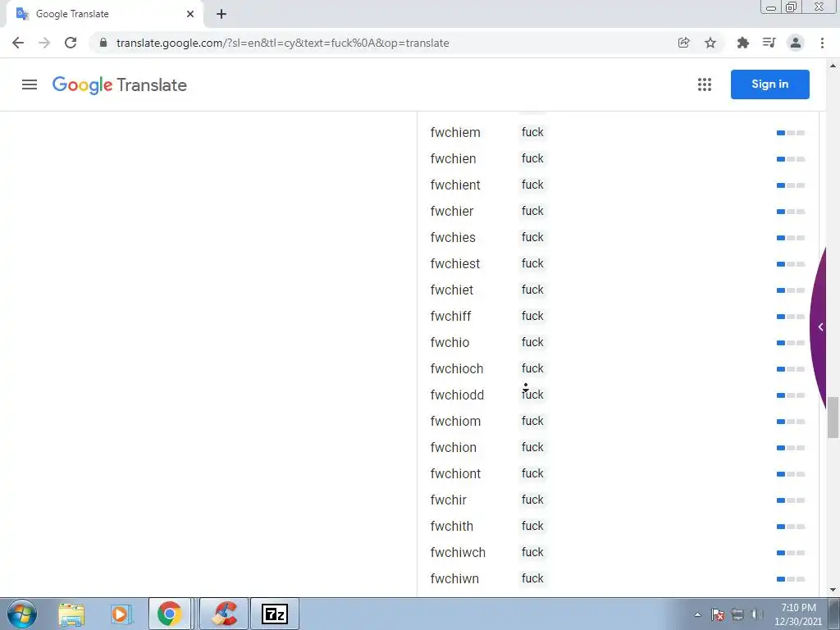Select the word fwchiom
840x630 pixels.
(455, 421)
